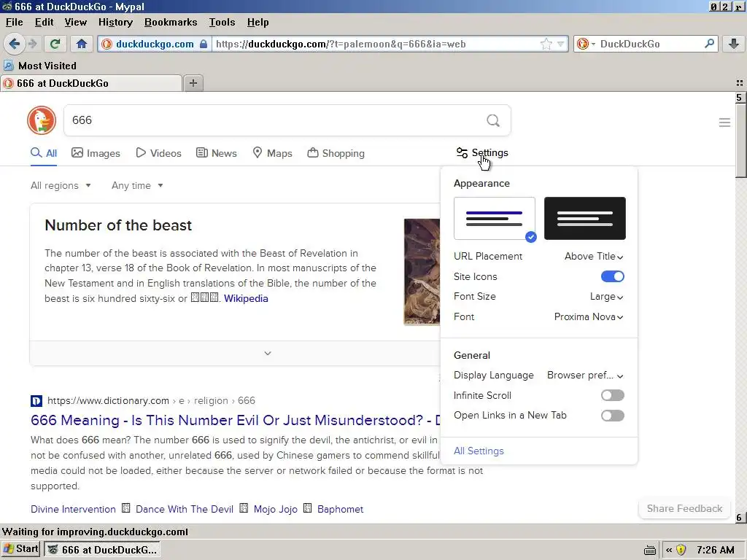Screen dimensions: 747x560
Task: Go back with the Back arrow button
Action: (15, 44)
